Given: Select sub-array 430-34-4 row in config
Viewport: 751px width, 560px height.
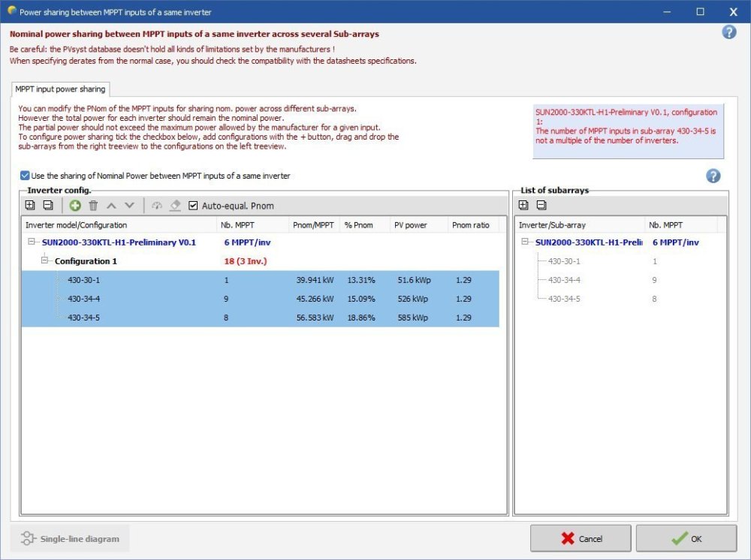Looking at the screenshot, I should coord(83,299).
